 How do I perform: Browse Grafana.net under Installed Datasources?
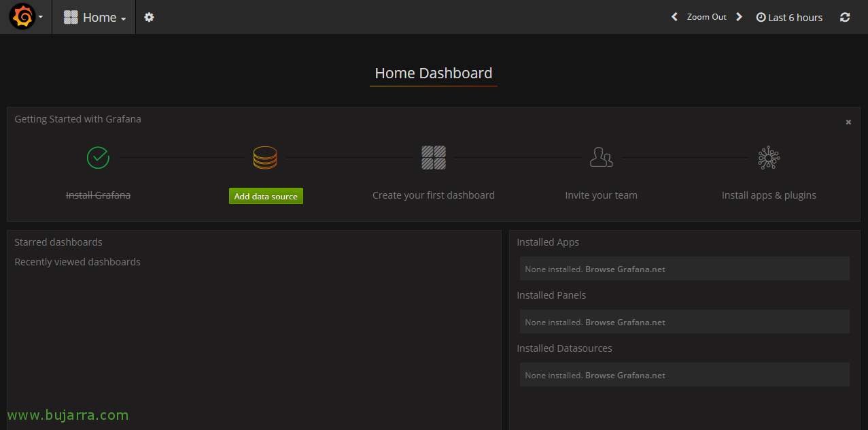point(625,376)
